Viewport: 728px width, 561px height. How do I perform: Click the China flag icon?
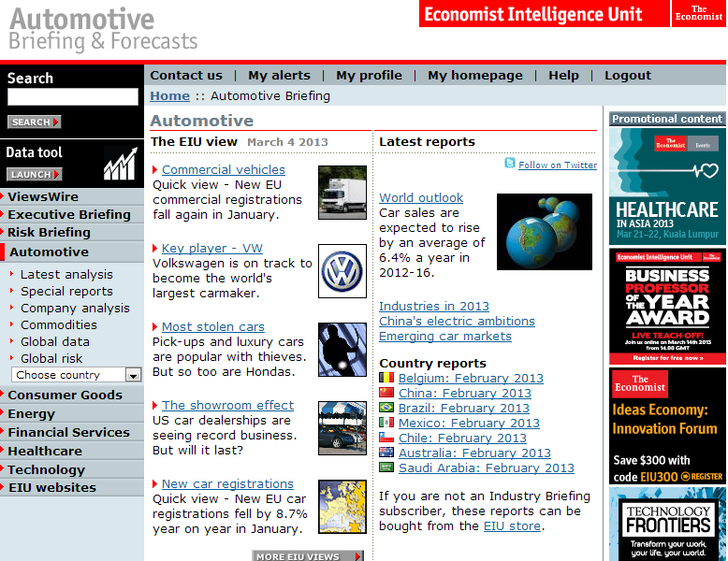[x=386, y=392]
